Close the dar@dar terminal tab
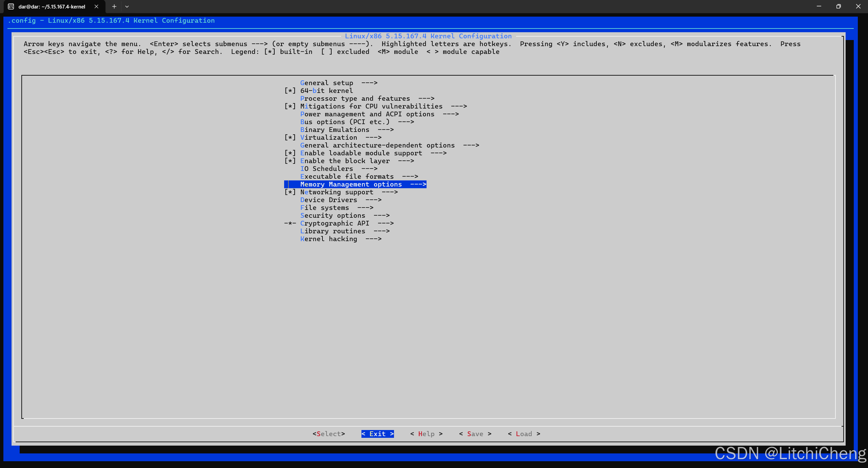 click(x=96, y=6)
